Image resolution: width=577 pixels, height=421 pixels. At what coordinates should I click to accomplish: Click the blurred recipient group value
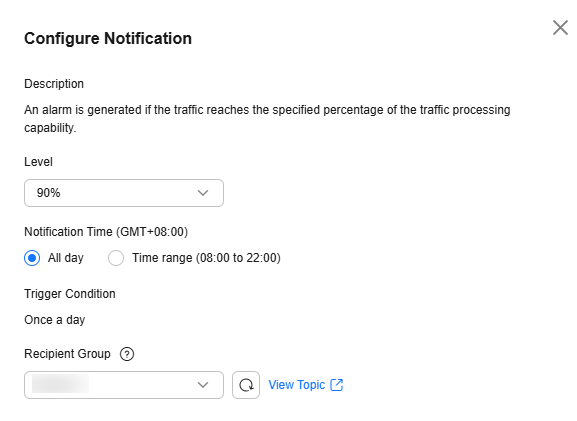click(x=60, y=384)
